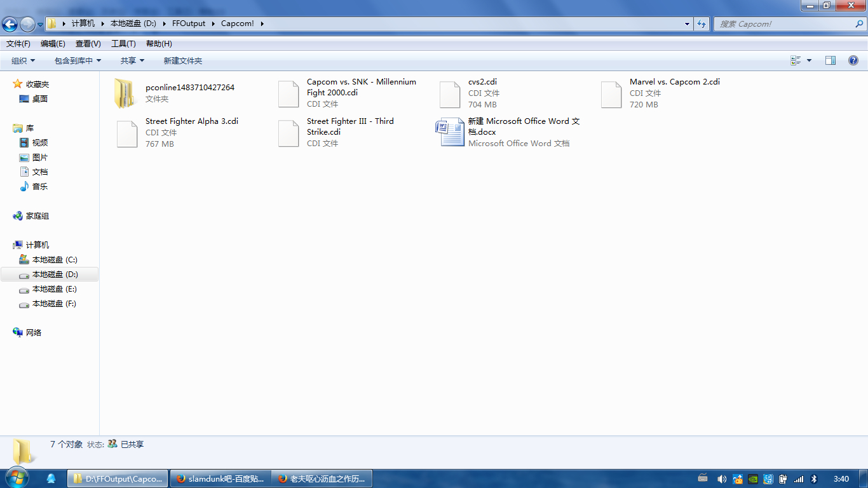This screenshot has width=868, height=488.
Task: Open the 视频 library
Action: 40,142
